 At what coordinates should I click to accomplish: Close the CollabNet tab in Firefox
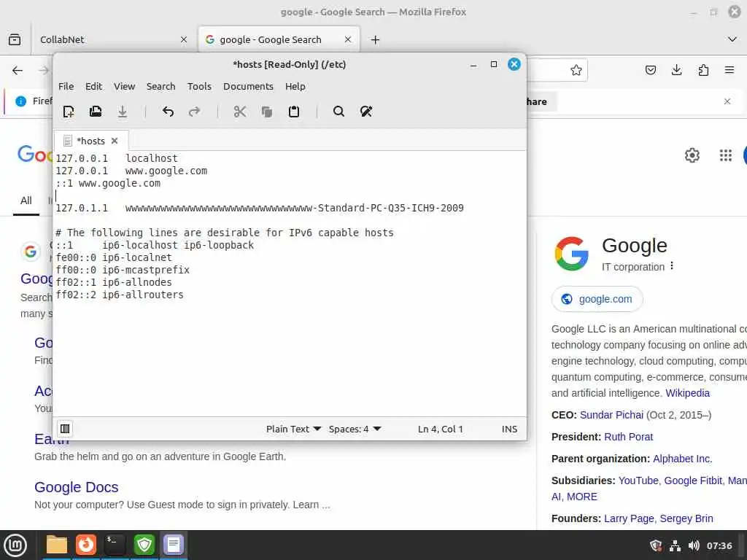point(183,39)
